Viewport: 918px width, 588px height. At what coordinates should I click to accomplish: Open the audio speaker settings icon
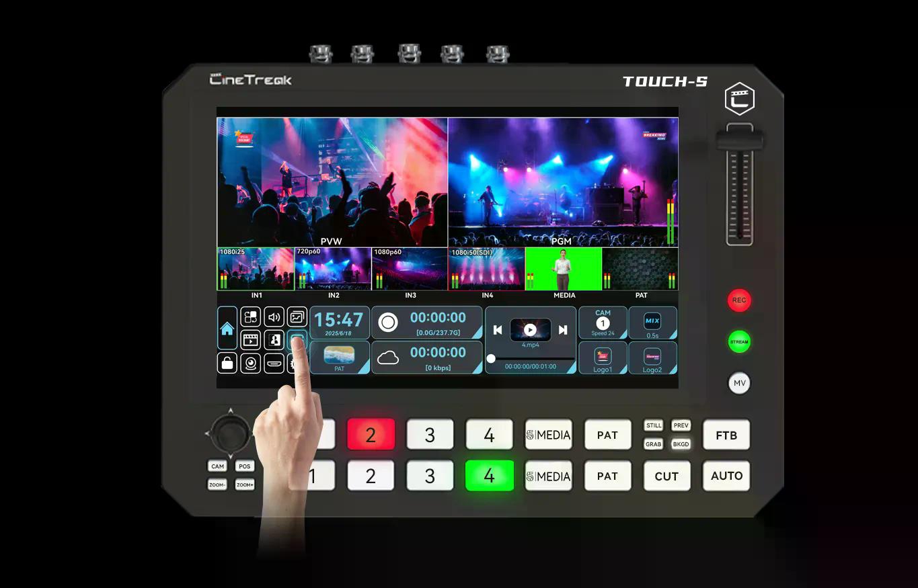274,317
